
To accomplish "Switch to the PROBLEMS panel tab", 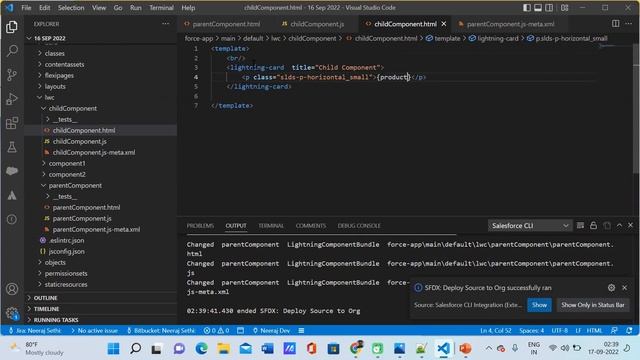I will coord(200,226).
